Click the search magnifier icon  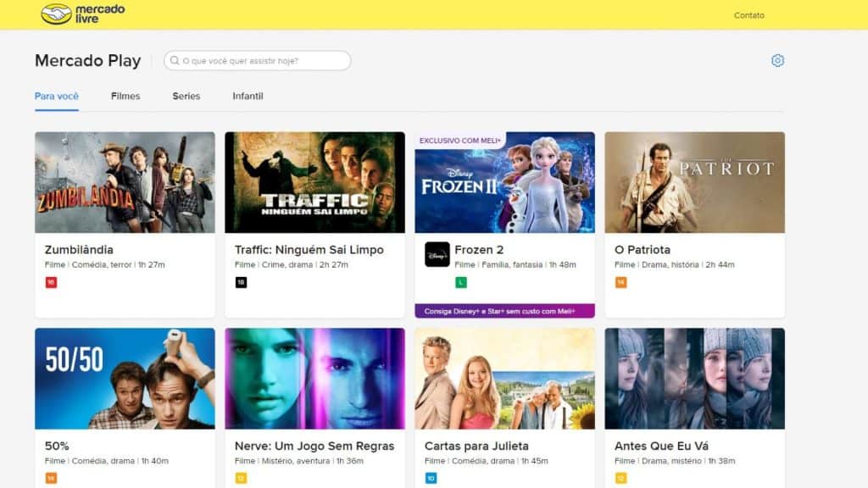[175, 60]
